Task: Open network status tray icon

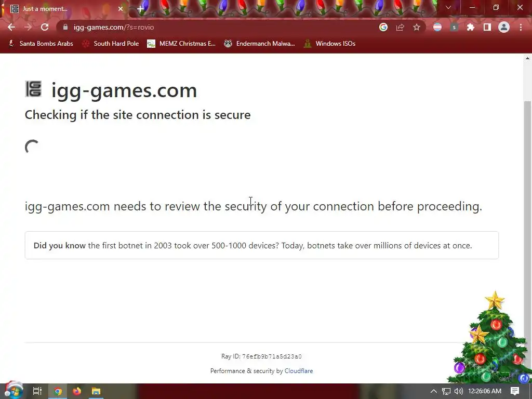Action: [446, 391]
